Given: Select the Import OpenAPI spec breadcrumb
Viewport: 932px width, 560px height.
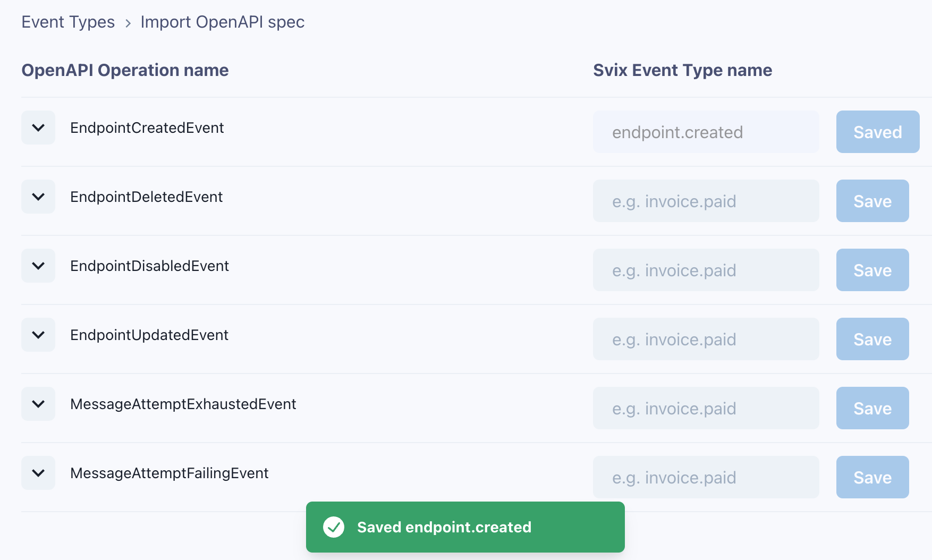Looking at the screenshot, I should [x=222, y=22].
